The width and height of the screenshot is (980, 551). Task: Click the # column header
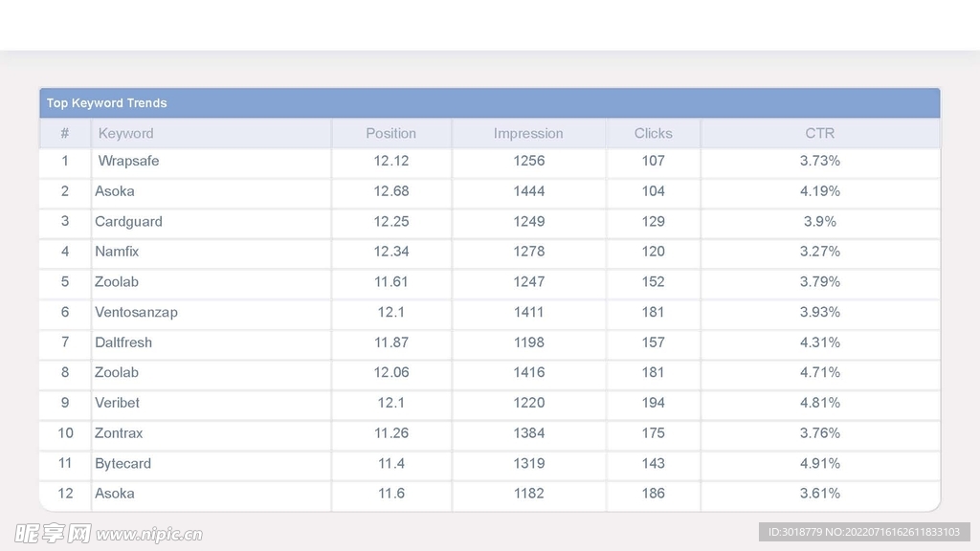pos(65,134)
